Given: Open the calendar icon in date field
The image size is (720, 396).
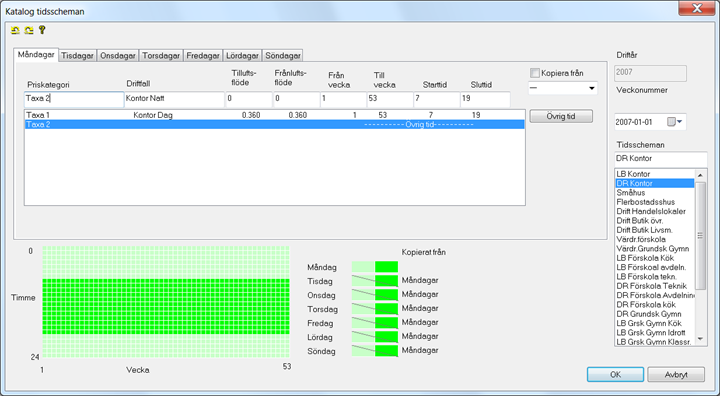Looking at the screenshot, I should 671,122.
